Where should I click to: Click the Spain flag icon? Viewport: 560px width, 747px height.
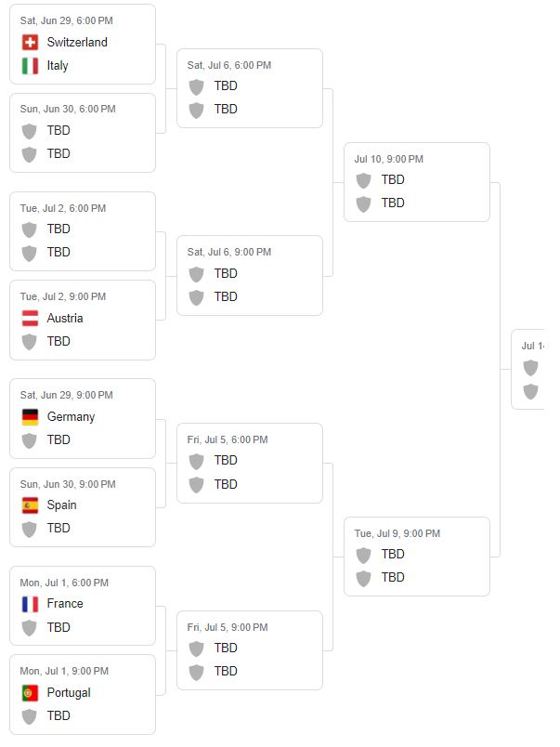pyautogui.click(x=30, y=505)
